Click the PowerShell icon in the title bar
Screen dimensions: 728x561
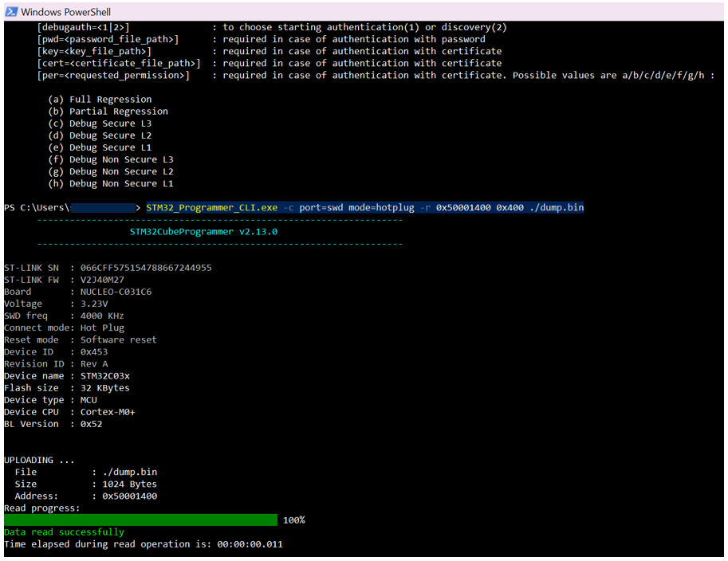(x=11, y=12)
